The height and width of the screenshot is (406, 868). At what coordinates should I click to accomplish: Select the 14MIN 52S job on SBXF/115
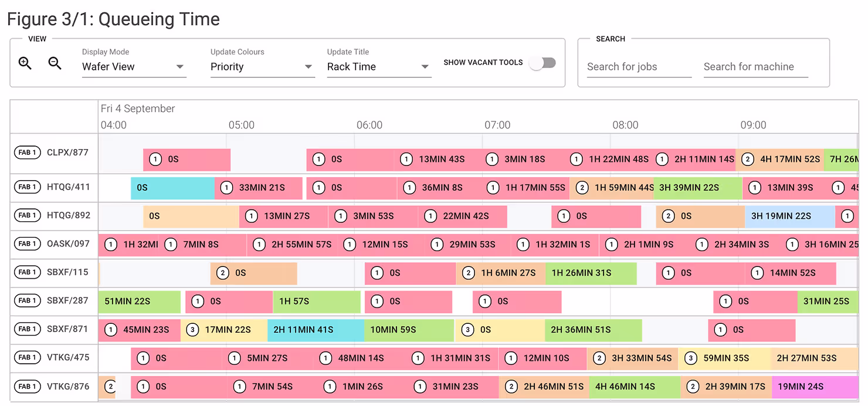(x=791, y=273)
